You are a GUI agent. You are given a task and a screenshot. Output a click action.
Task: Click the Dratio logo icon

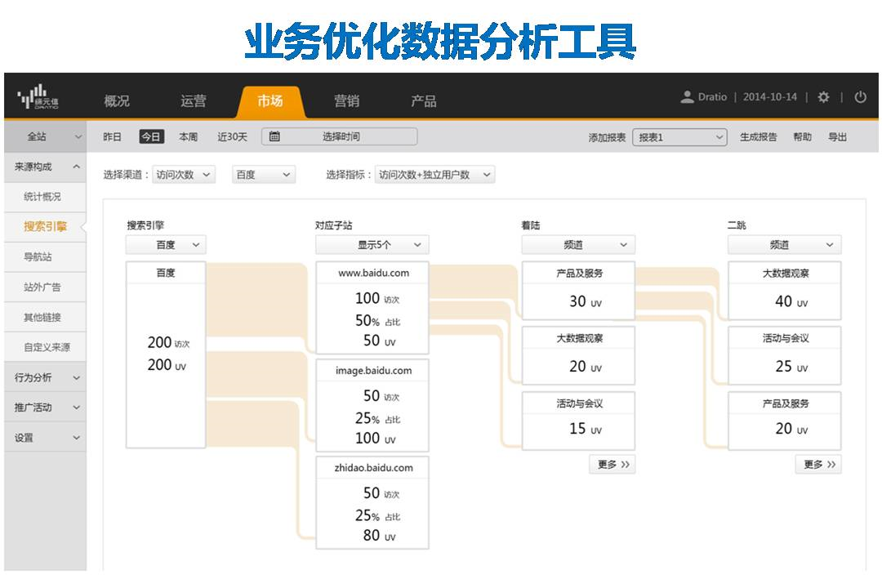(38, 97)
